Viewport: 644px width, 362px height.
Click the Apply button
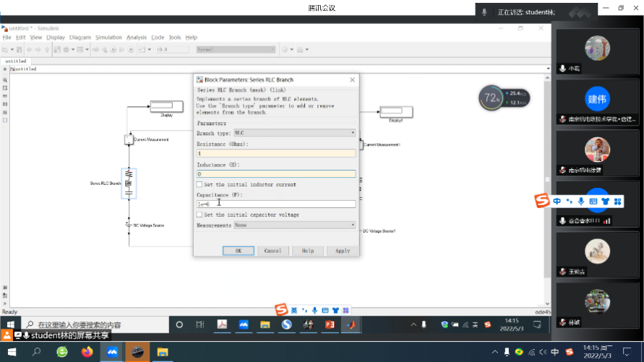(342, 251)
